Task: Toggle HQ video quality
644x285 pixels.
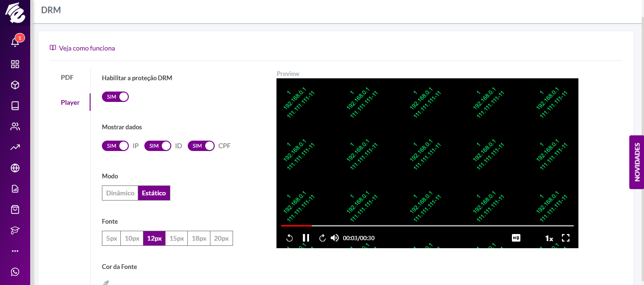Action: point(516,238)
